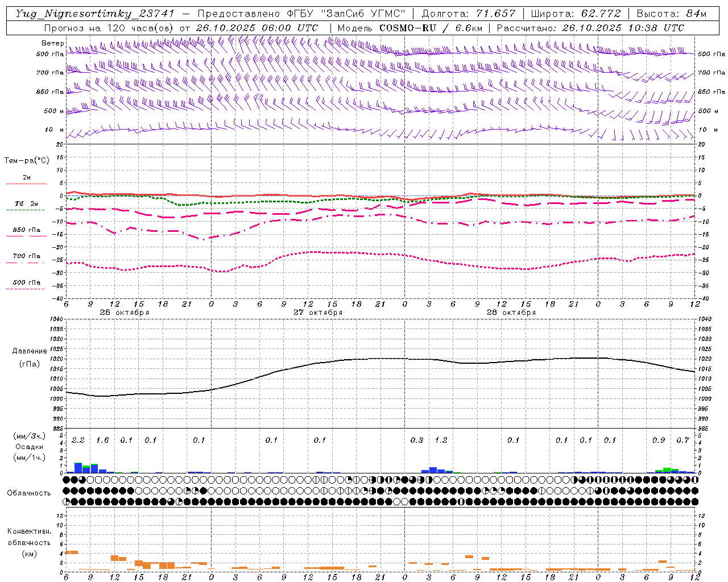Click the precipitation value '1.2'
Image resolution: width=728 pixels, height=582 pixels.
click(x=441, y=440)
